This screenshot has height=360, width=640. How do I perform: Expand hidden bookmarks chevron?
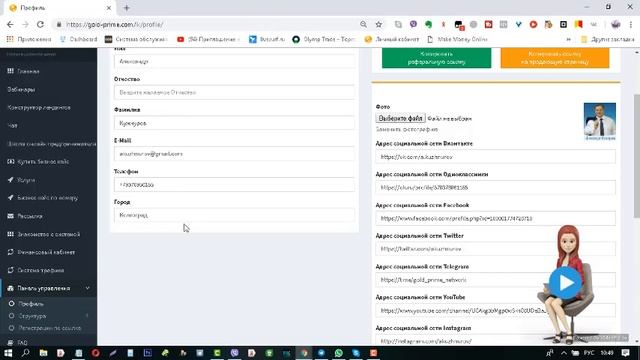tap(569, 39)
